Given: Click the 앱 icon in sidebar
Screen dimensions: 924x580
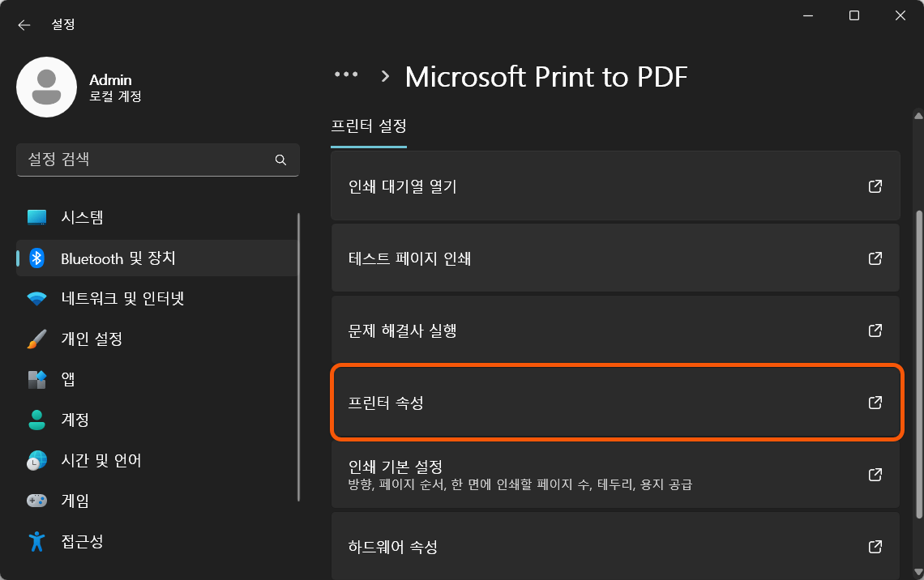Looking at the screenshot, I should pos(38,379).
